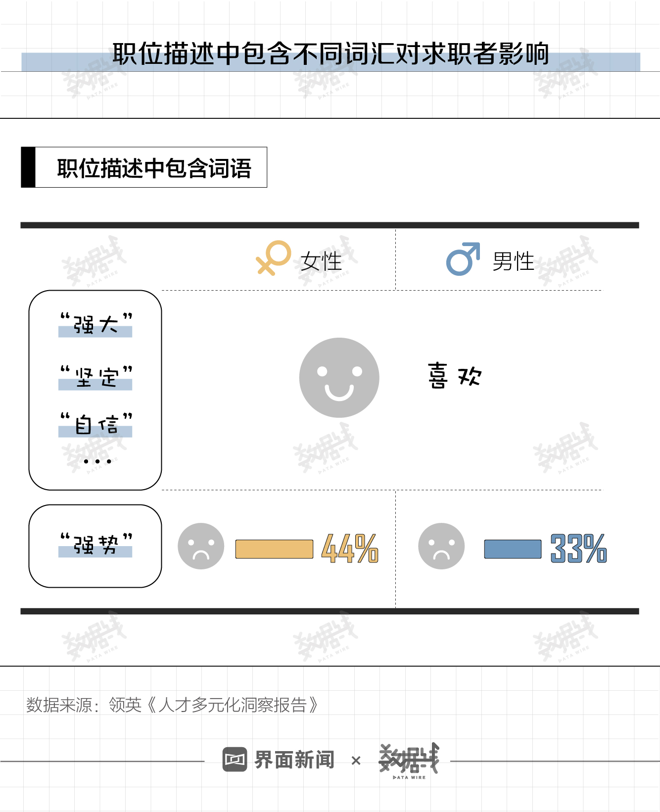
Task: Click the "强势" word box
Action: tap(95, 546)
